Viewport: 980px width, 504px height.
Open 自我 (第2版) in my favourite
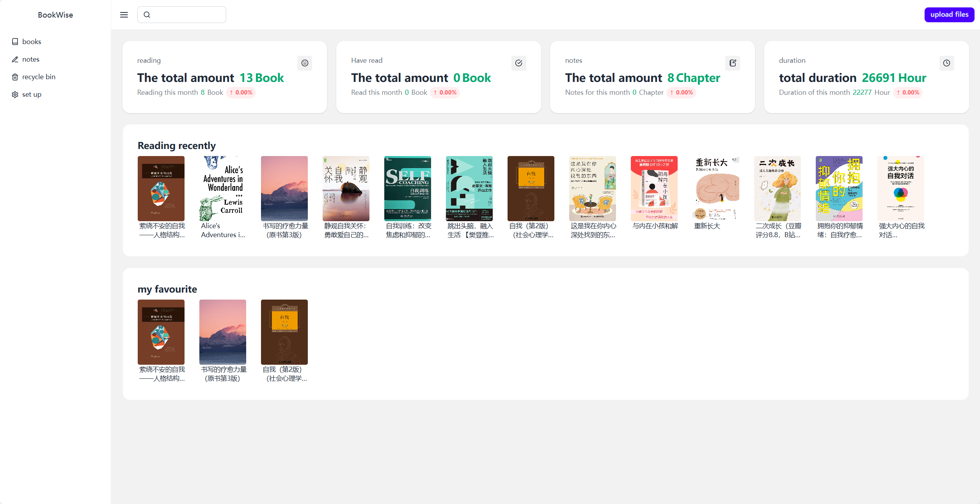tap(284, 332)
